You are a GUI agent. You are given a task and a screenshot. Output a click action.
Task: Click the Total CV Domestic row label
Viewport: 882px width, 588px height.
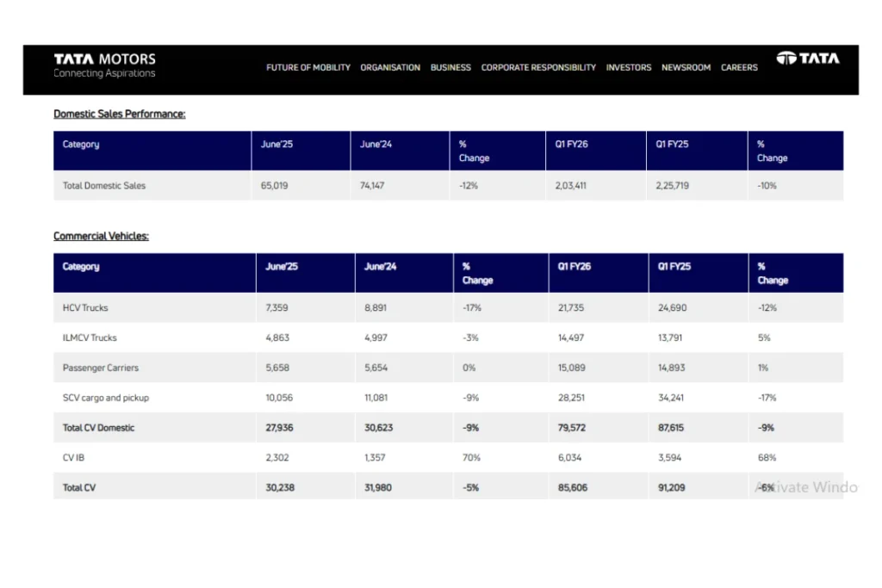pos(98,428)
